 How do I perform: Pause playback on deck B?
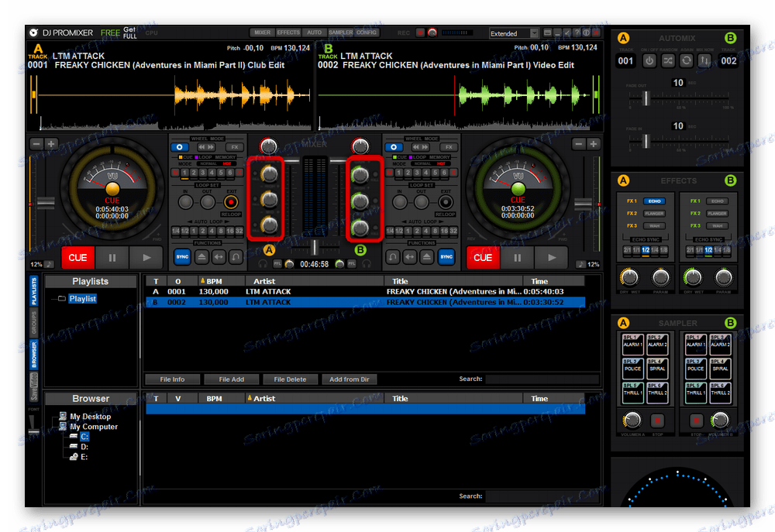(517, 257)
